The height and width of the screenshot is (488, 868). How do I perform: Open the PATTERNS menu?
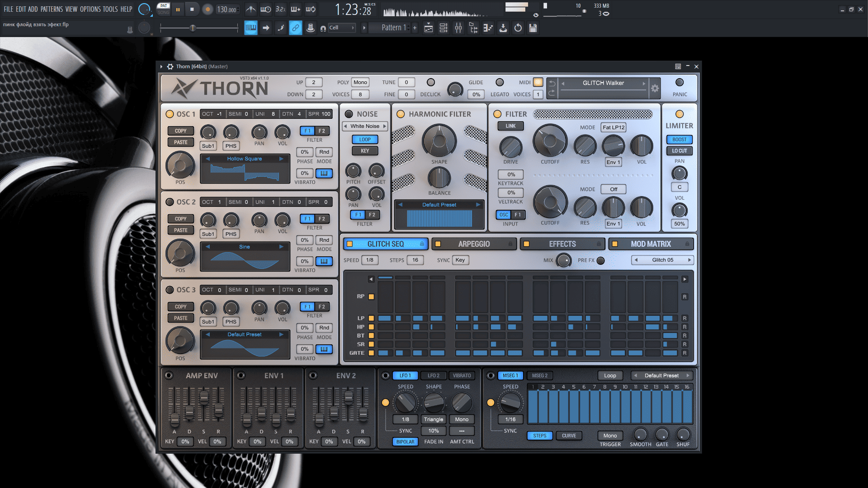(52, 9)
